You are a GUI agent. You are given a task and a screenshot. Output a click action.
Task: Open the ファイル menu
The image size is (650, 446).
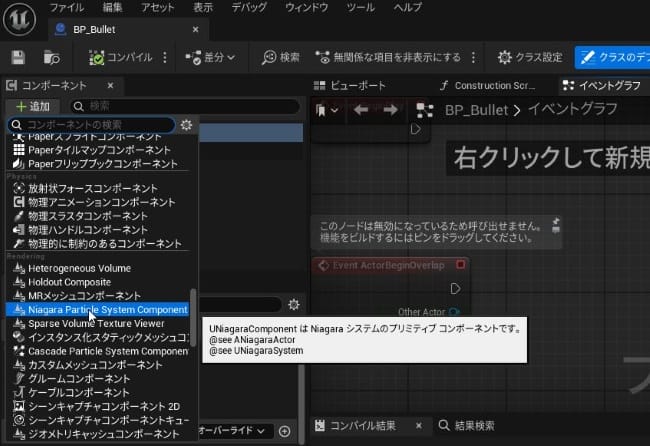67,7
